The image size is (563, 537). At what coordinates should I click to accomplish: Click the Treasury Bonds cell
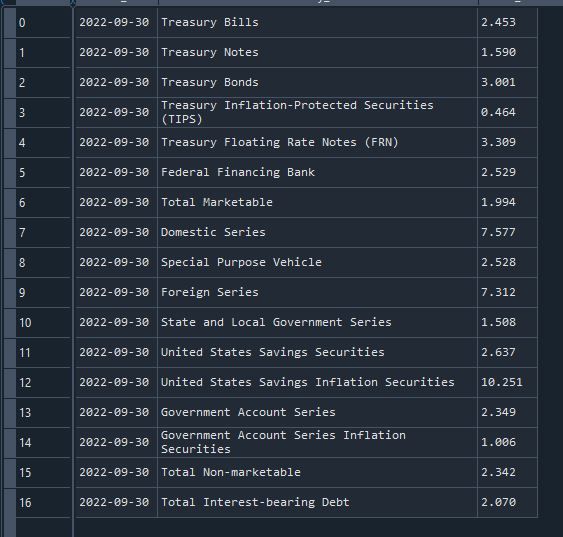pos(317,83)
